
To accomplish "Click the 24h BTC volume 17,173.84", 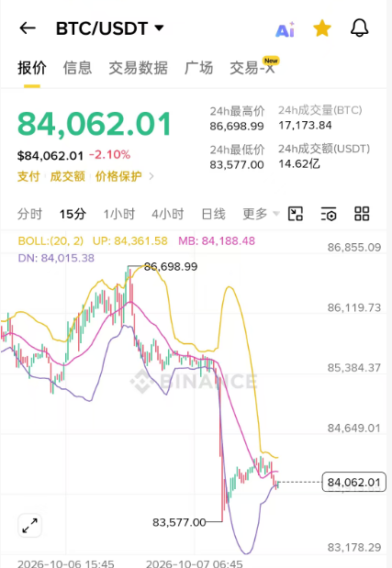I will (x=305, y=126).
